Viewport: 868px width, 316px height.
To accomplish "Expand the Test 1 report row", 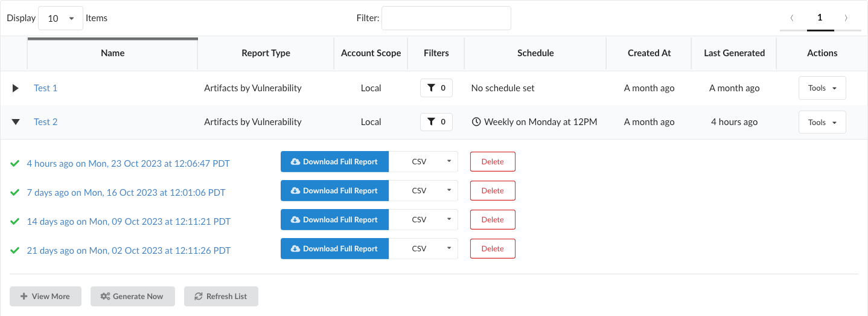I will click(16, 88).
